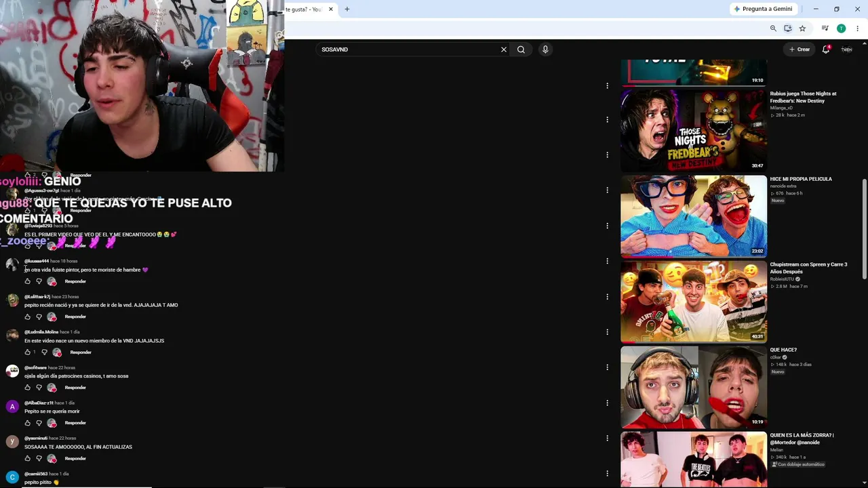
Task: Reply to the 'patrocines casinos' comment
Action: [75, 388]
